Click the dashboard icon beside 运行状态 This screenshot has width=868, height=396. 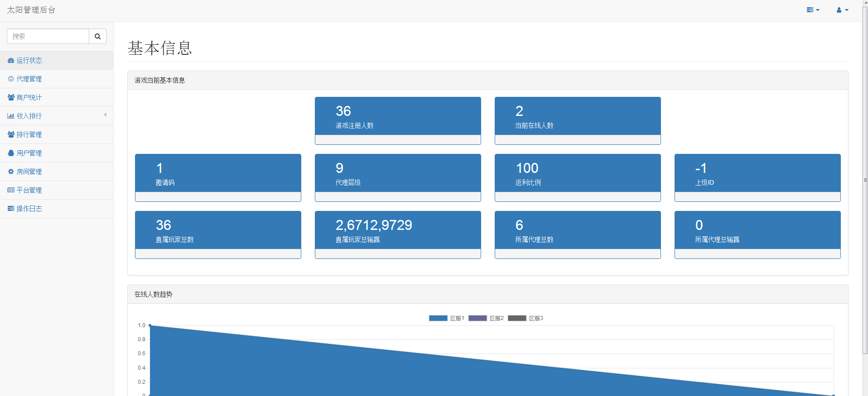(x=11, y=60)
